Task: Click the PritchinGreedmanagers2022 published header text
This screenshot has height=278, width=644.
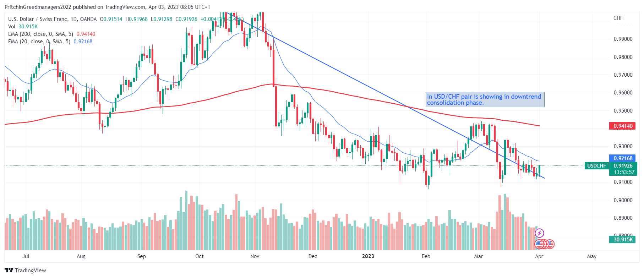Action: 107,7
